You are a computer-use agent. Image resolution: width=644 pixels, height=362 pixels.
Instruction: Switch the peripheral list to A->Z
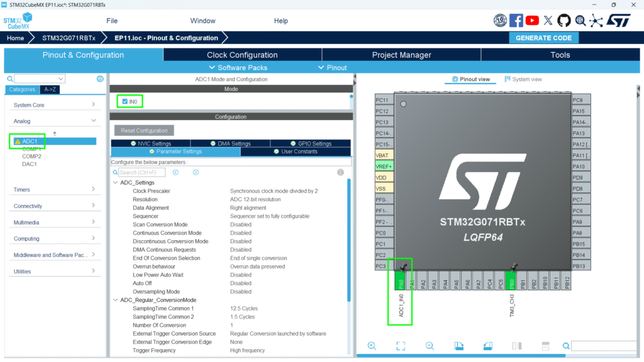50,89
